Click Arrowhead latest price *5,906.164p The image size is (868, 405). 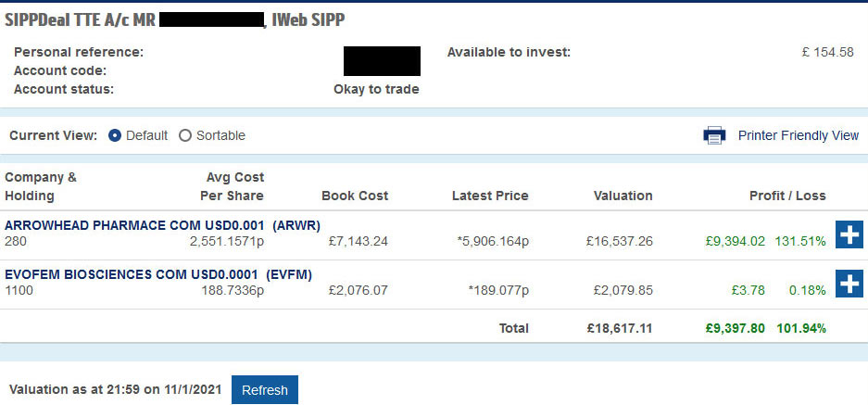[493, 242]
